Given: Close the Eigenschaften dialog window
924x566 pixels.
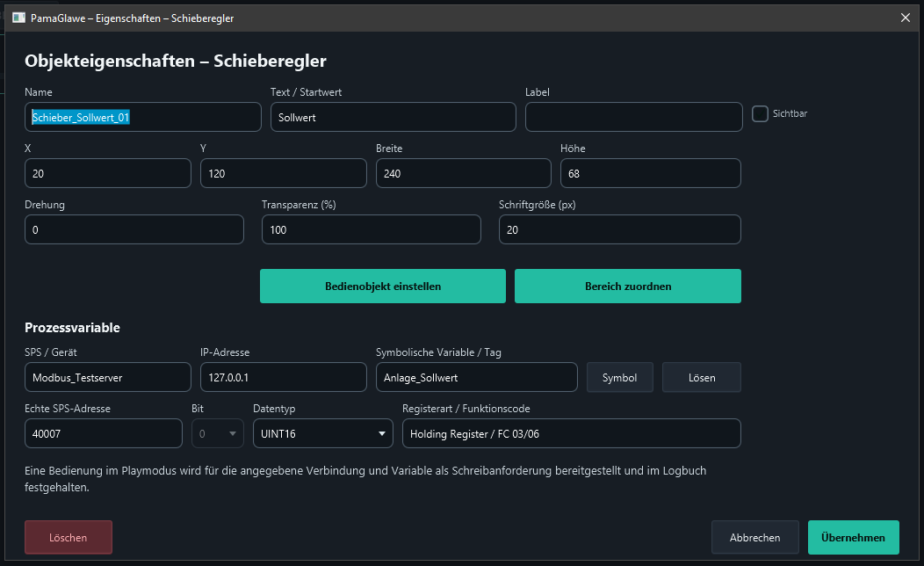Looking at the screenshot, I should tap(906, 18).
